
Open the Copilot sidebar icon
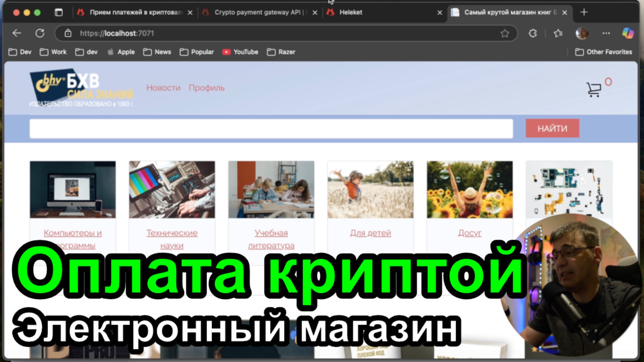click(x=627, y=33)
